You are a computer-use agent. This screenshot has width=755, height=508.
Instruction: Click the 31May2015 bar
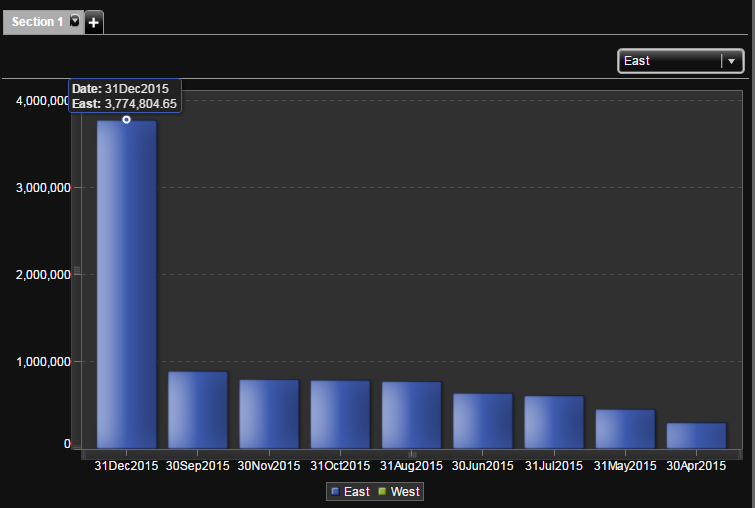pyautogui.click(x=625, y=429)
